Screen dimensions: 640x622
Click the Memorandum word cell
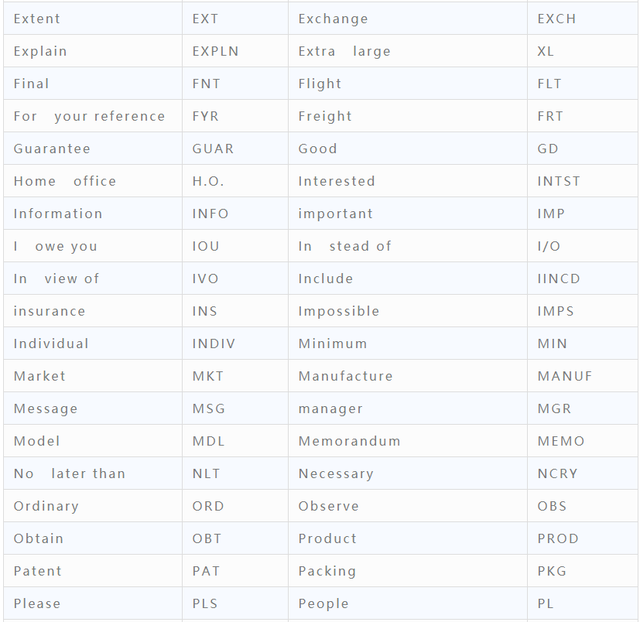point(349,441)
